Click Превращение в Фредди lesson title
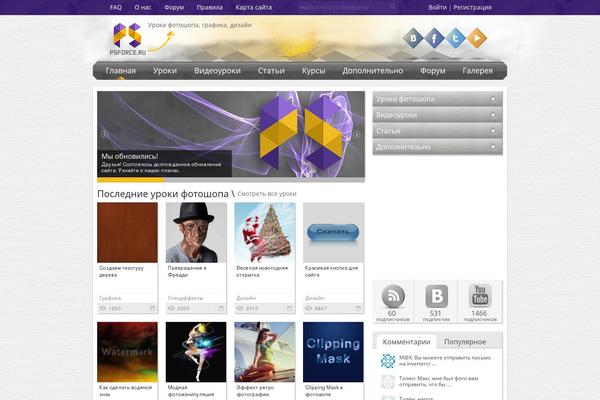 coord(187,271)
